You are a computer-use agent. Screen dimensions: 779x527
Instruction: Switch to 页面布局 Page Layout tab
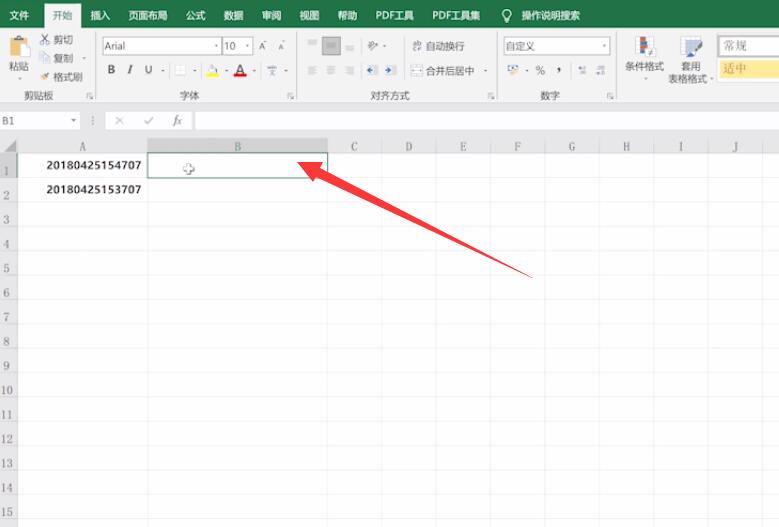(148, 15)
